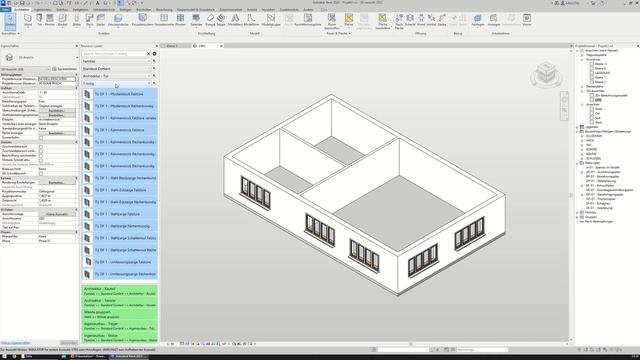Open the Families dropdown
This screenshot has width=640, height=360.
tap(116, 61)
